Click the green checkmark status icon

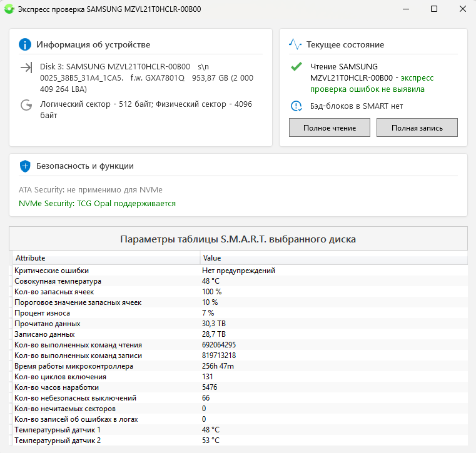pos(296,66)
